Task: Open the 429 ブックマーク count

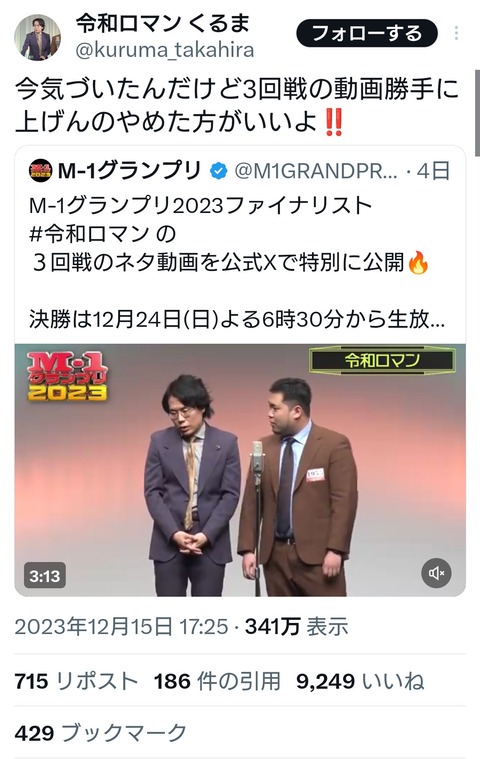Action: pos(101,733)
